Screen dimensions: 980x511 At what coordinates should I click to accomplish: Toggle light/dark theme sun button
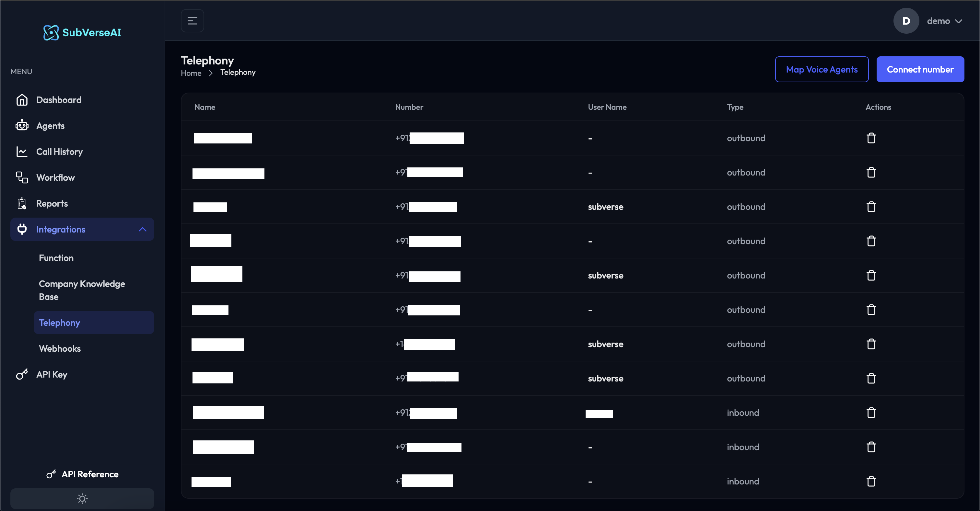82,498
